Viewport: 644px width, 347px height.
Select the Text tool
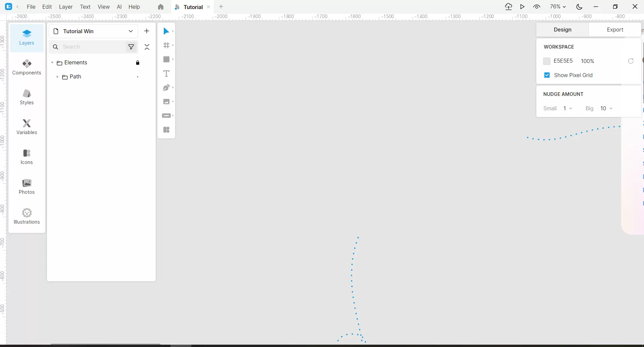pos(166,73)
